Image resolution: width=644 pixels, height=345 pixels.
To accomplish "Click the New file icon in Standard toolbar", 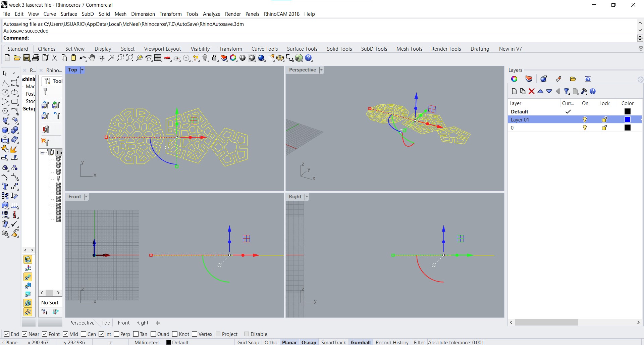I will 7,58.
